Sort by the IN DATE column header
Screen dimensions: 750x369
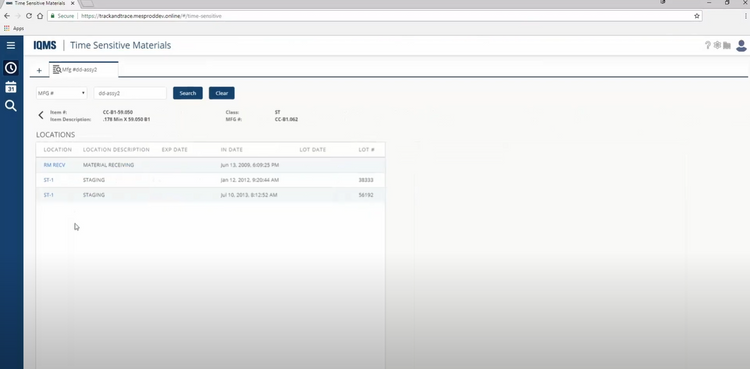point(232,150)
